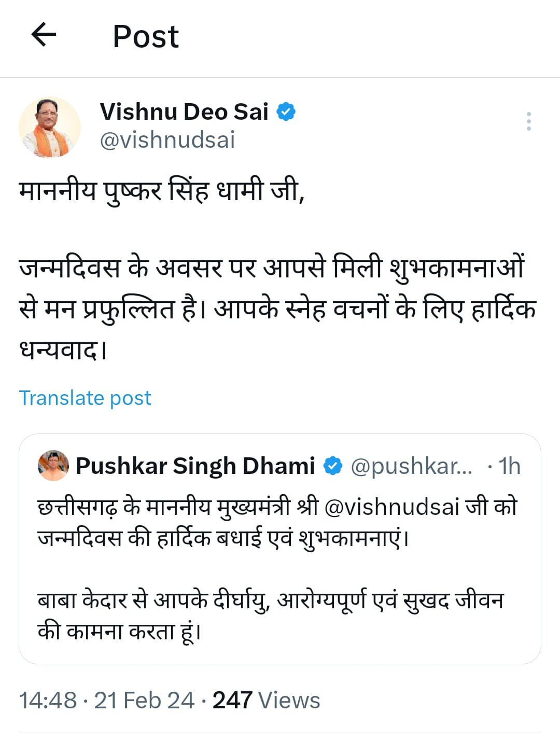Screen dimensions: 560x741
Task: Tap the back arrow
Action: tap(44, 36)
